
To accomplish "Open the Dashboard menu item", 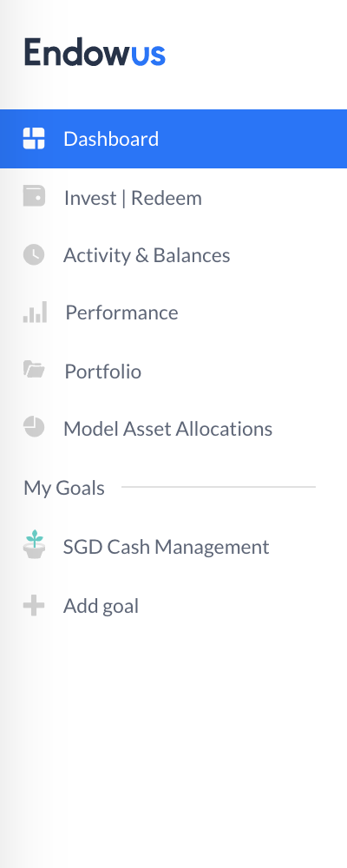I will pyautogui.click(x=173, y=138).
